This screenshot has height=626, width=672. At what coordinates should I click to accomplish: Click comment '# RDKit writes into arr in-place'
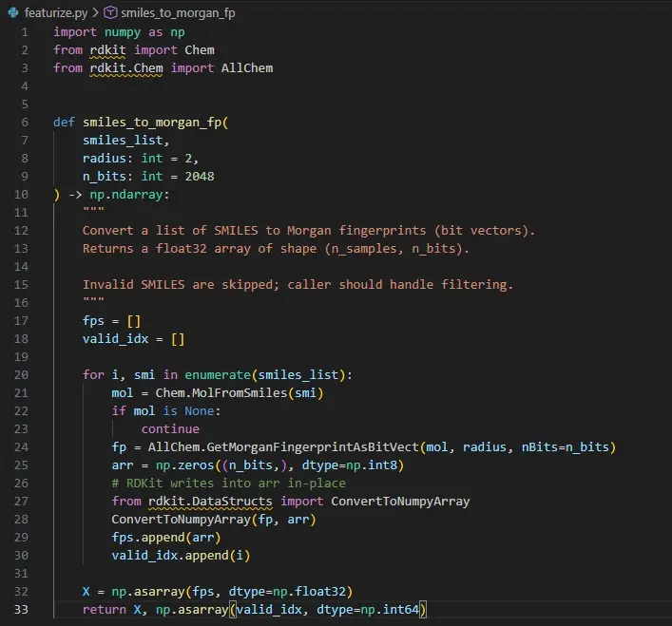228,483
